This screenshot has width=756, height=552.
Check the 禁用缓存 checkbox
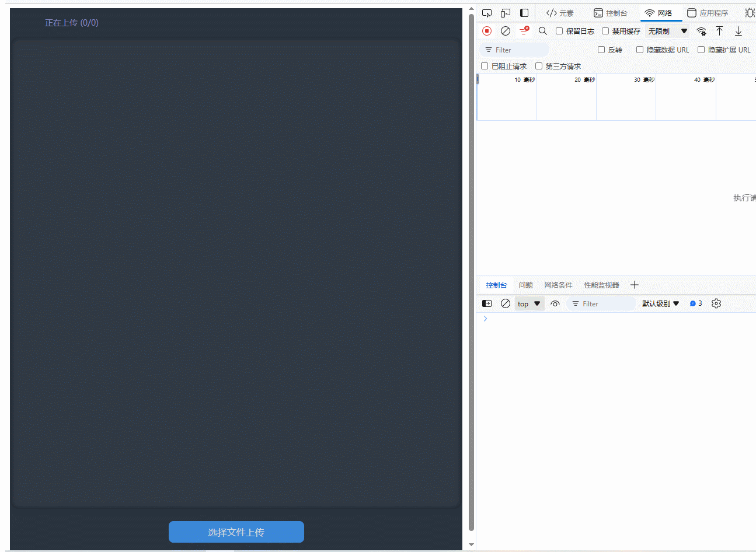[x=605, y=31]
